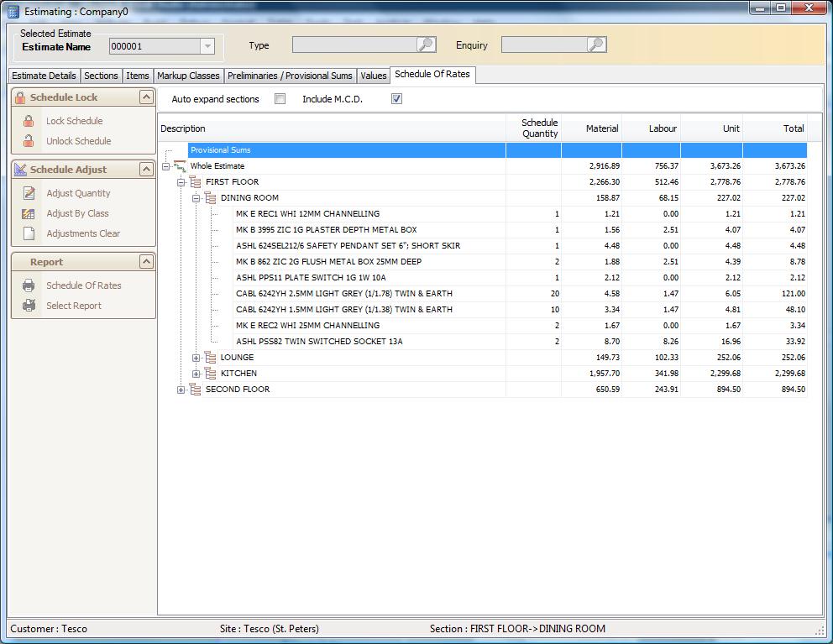Click the Select Report printer icon
The height and width of the screenshot is (644, 833).
[29, 306]
